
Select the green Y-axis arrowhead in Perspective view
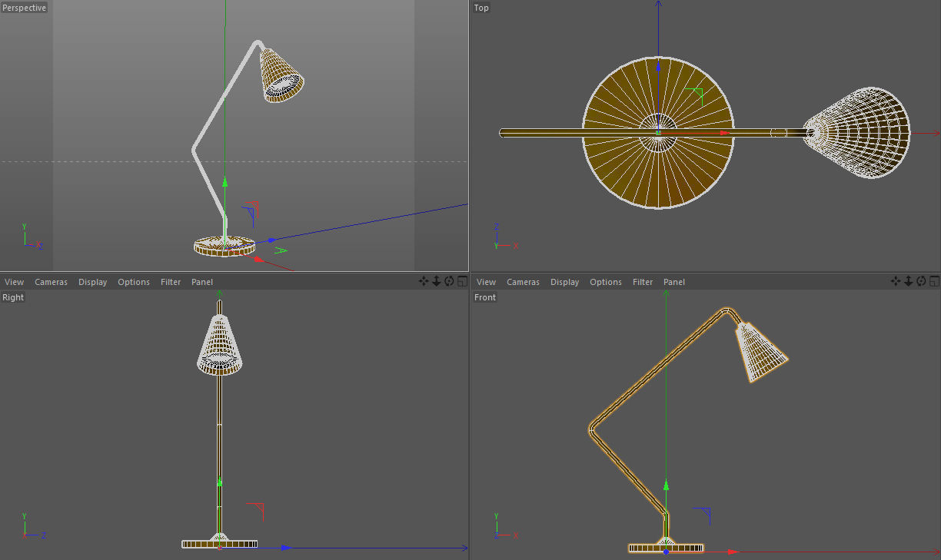tap(224, 182)
